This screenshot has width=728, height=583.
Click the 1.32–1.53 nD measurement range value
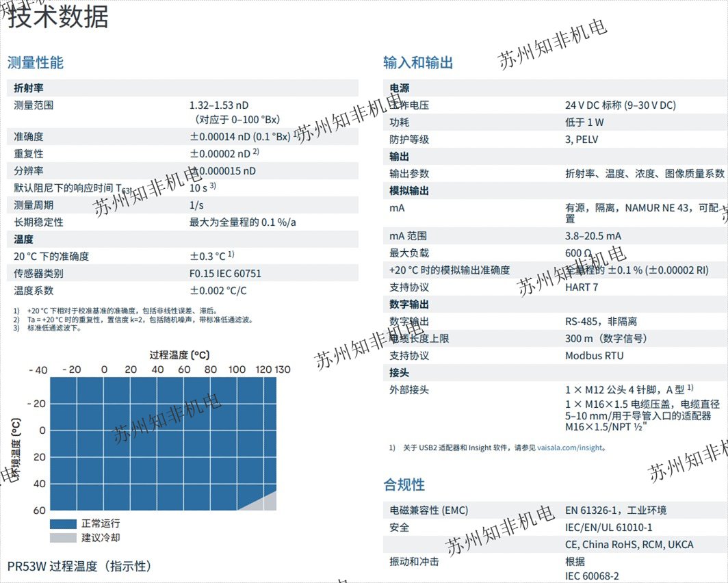tap(219, 105)
